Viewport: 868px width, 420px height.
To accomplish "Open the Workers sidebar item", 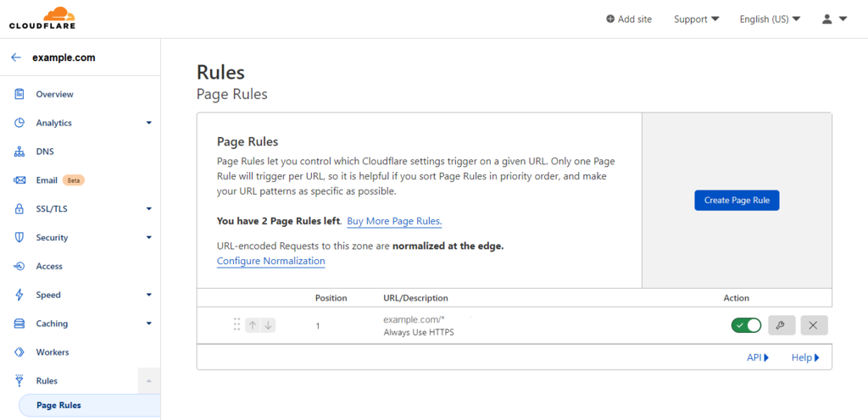I will tap(52, 352).
